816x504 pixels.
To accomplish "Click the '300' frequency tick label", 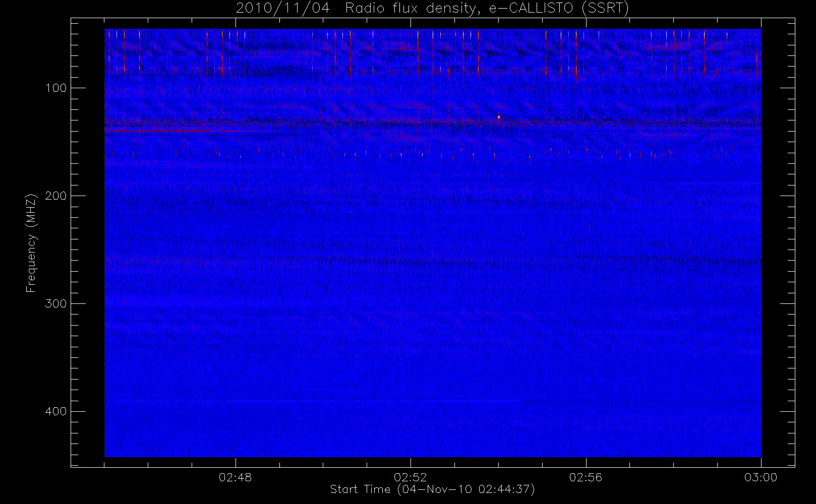I will click(55, 304).
